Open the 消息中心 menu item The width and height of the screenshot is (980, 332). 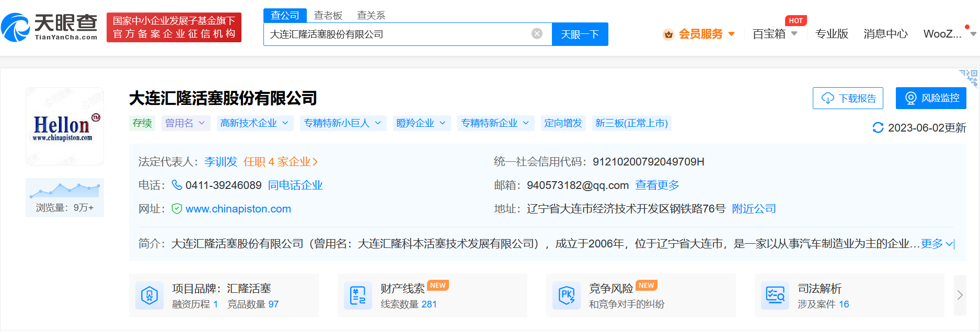pos(885,34)
